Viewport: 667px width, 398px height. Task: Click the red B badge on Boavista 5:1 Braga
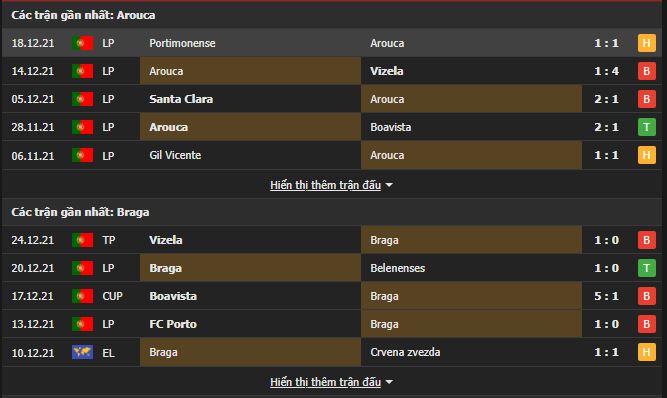click(646, 296)
